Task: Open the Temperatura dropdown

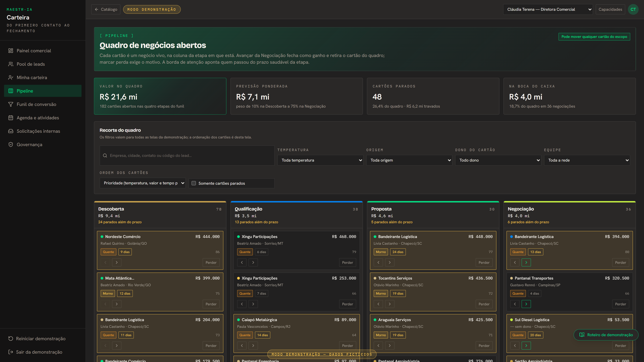Action: tap(320, 160)
